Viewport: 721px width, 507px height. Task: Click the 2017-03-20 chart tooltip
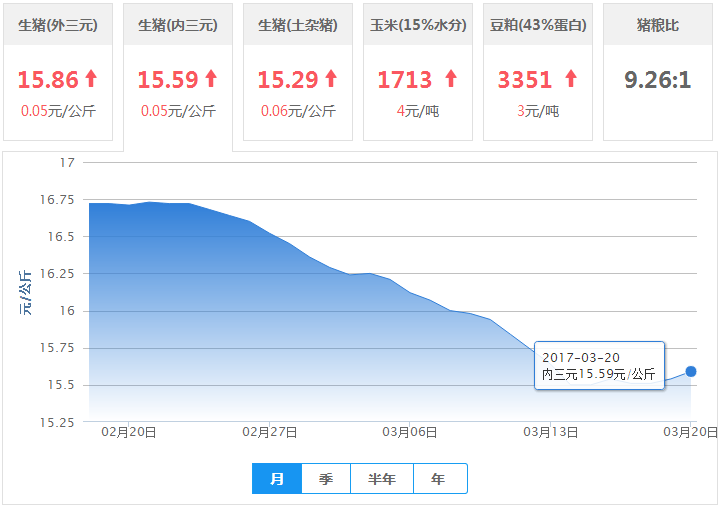599,366
